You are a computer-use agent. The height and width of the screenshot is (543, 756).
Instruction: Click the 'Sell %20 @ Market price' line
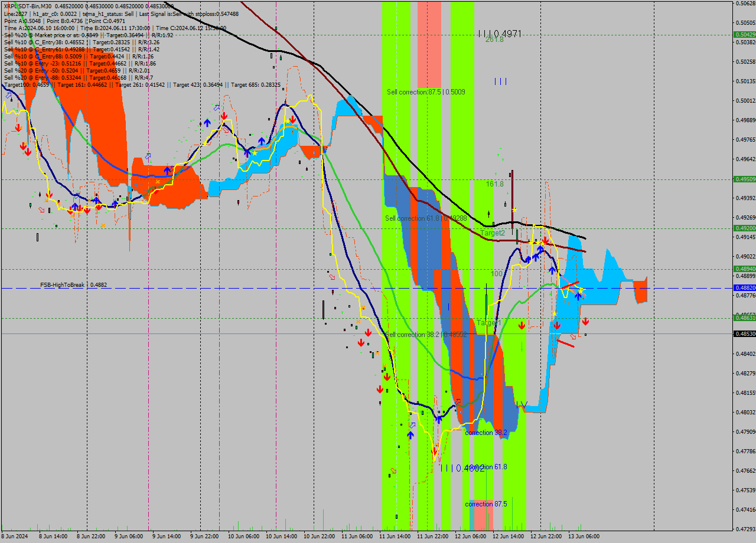coord(89,35)
